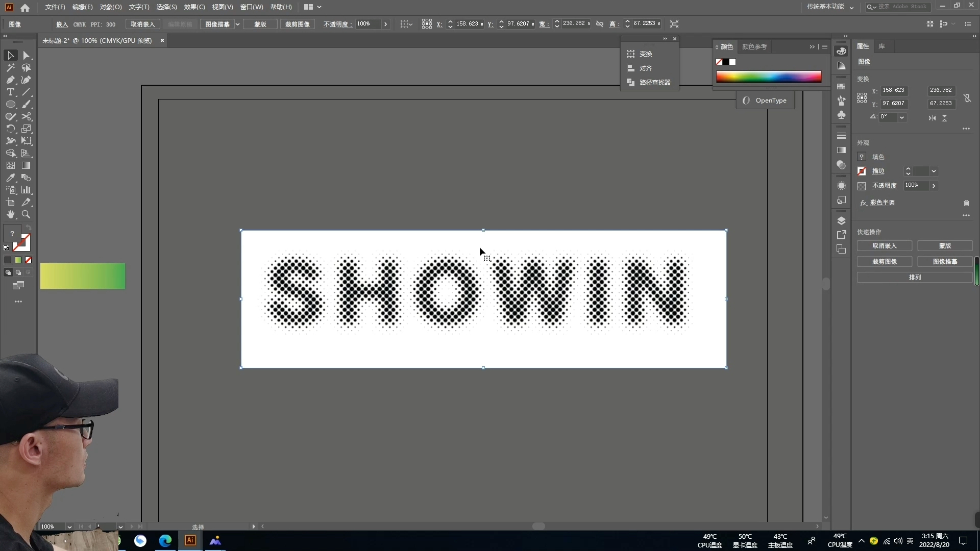Expand the 图像描摹 dropdown arrow

237,24
